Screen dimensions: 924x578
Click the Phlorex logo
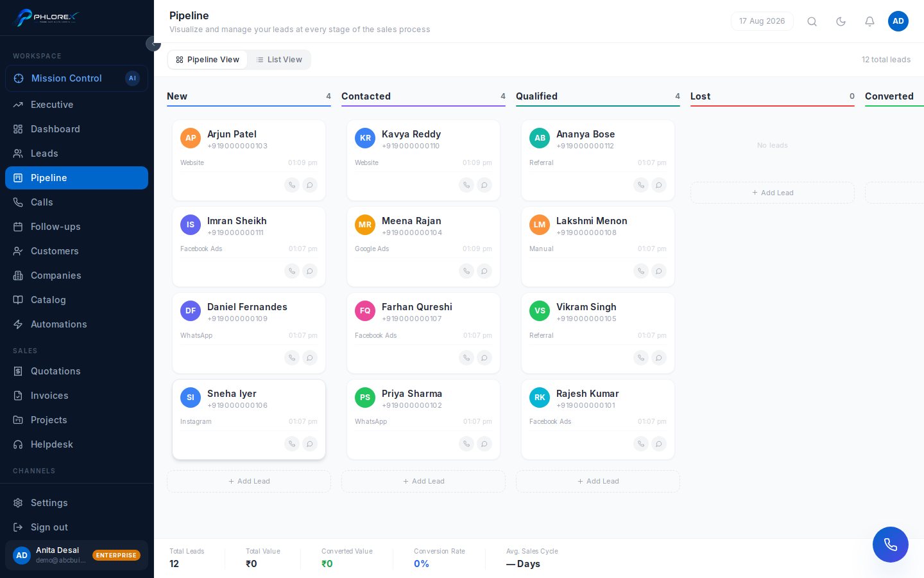tap(46, 17)
